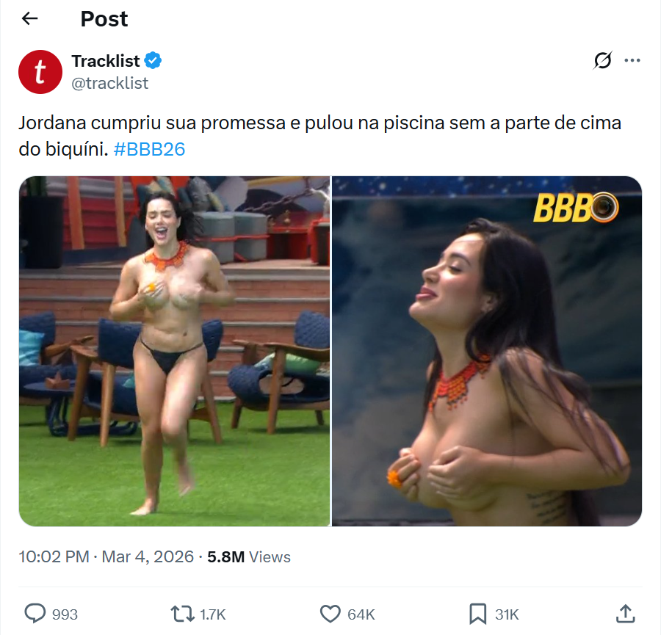Like the post with the heart icon
672x635 pixels.
(x=330, y=614)
